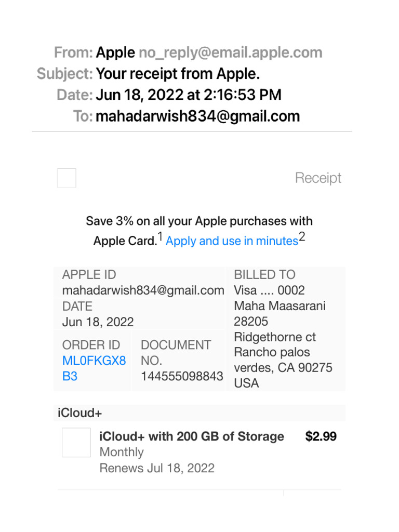399x532 pixels.
Task: Click the billing name Maha Maasarani
Action: click(x=280, y=306)
